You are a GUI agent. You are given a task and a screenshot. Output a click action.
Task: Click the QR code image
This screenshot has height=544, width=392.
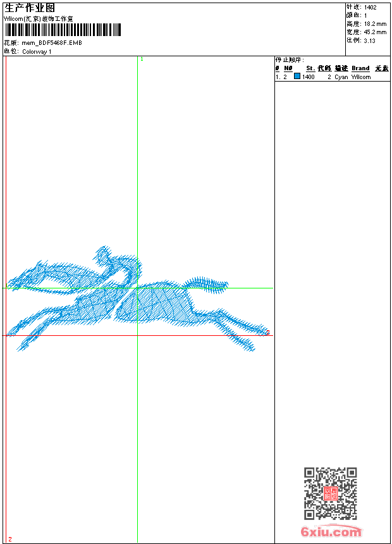click(330, 493)
